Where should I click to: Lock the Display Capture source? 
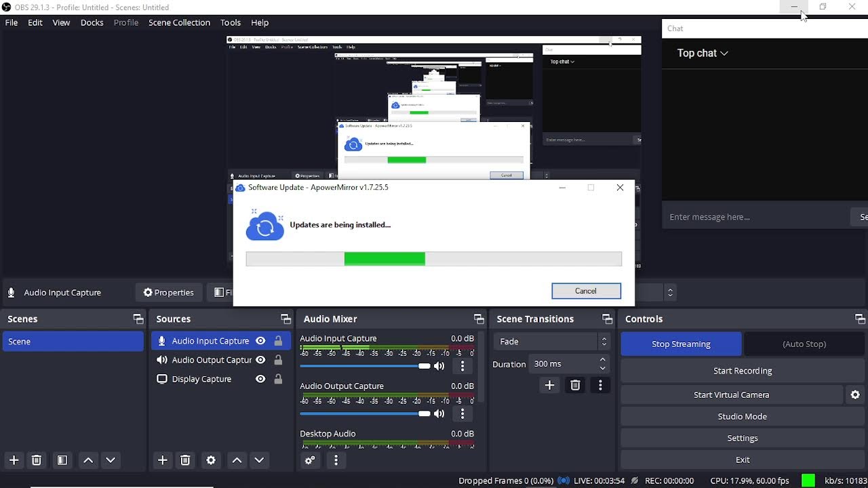pos(278,379)
